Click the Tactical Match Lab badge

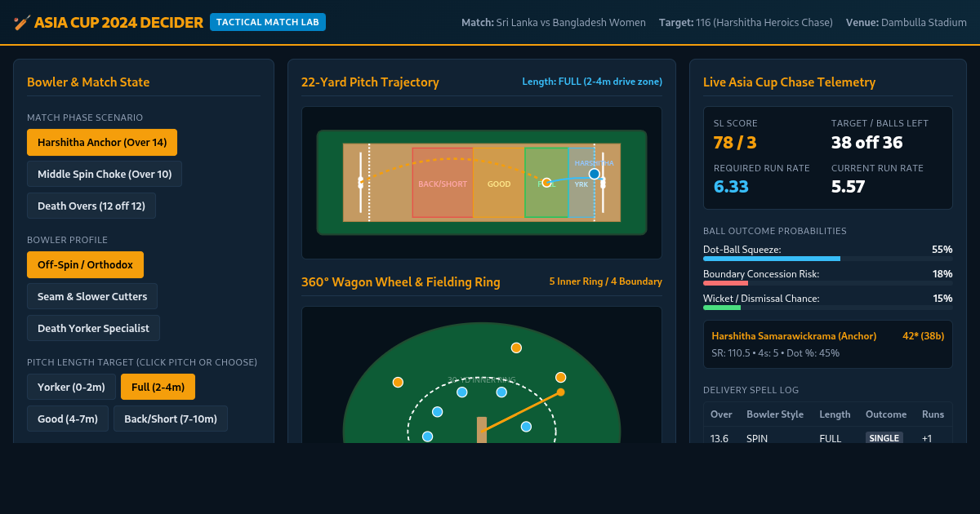pyautogui.click(x=268, y=22)
